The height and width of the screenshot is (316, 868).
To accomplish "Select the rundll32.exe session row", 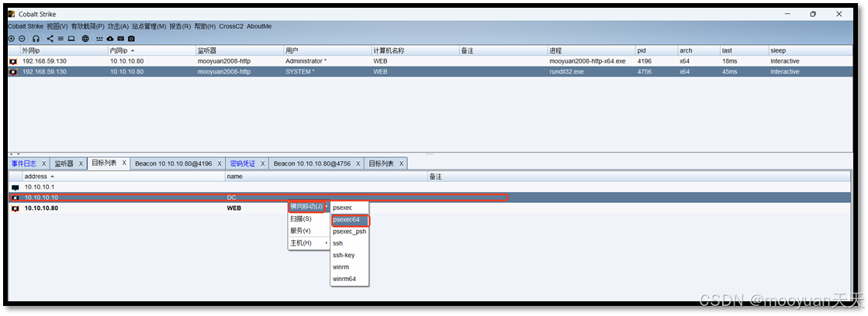I will pyautogui.click(x=431, y=72).
